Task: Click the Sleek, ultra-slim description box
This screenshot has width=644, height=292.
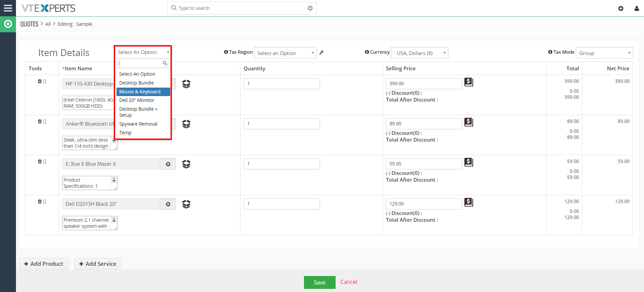Action: 90,143
